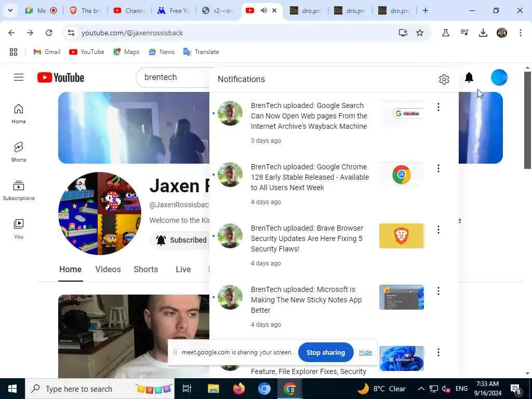Open Sticky Notes notification thumbnail
This screenshot has width=532, height=399.
point(402,297)
